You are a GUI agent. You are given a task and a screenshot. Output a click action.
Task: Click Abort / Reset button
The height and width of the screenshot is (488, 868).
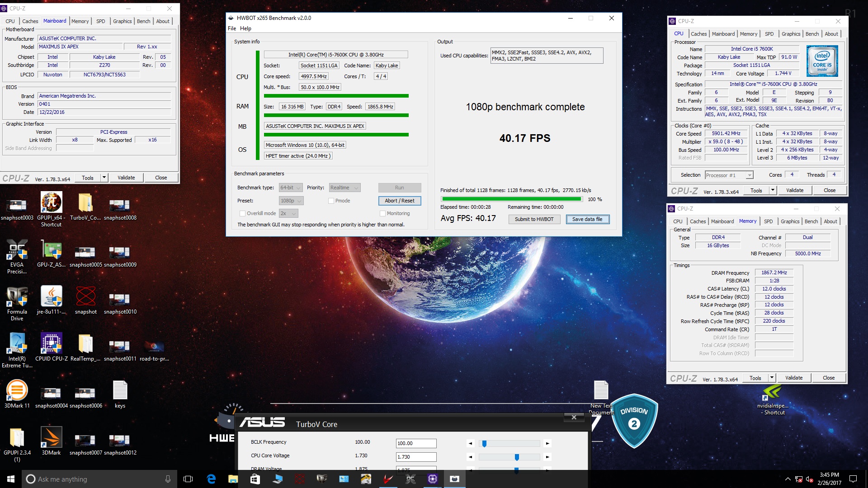[400, 201]
